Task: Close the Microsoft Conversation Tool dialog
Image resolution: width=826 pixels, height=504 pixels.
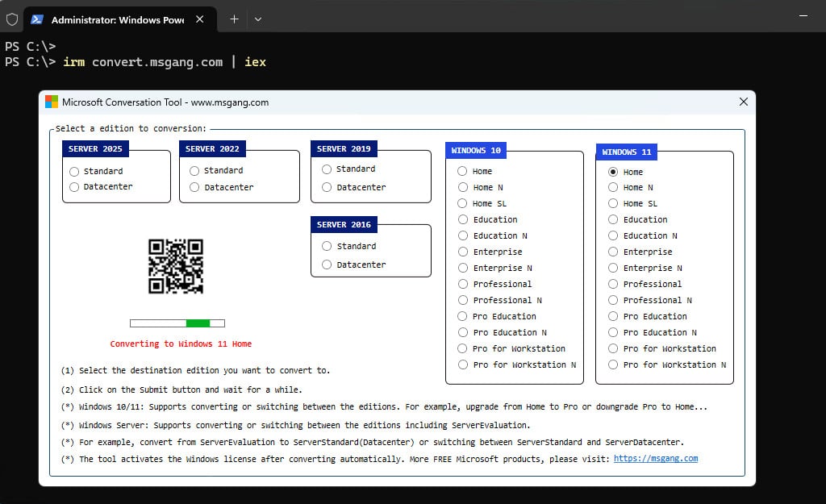Action: pyautogui.click(x=743, y=102)
